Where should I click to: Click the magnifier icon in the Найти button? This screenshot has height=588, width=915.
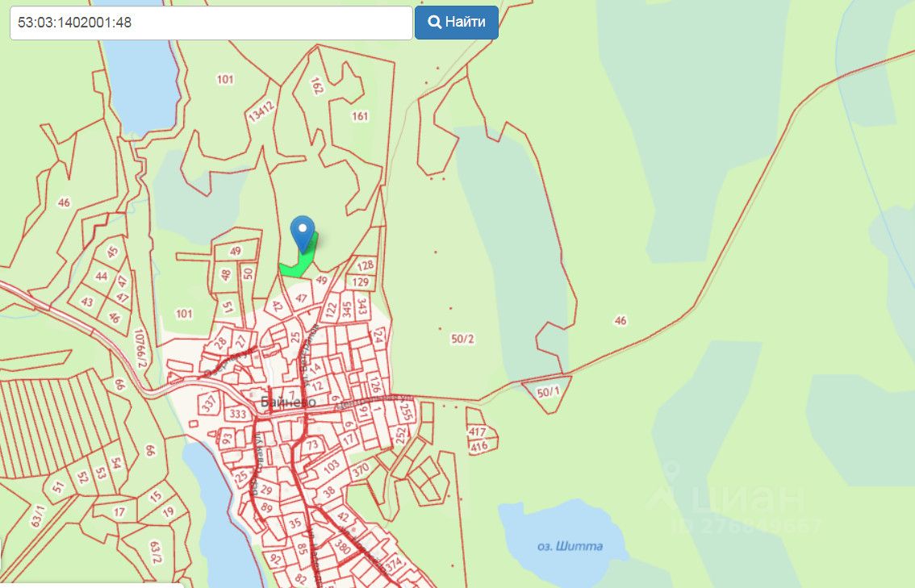pos(434,22)
